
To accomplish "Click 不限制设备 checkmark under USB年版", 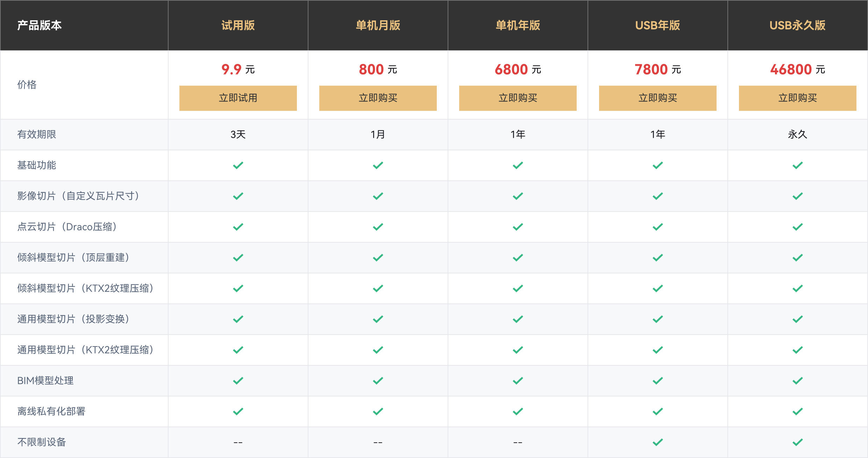I will [x=657, y=442].
